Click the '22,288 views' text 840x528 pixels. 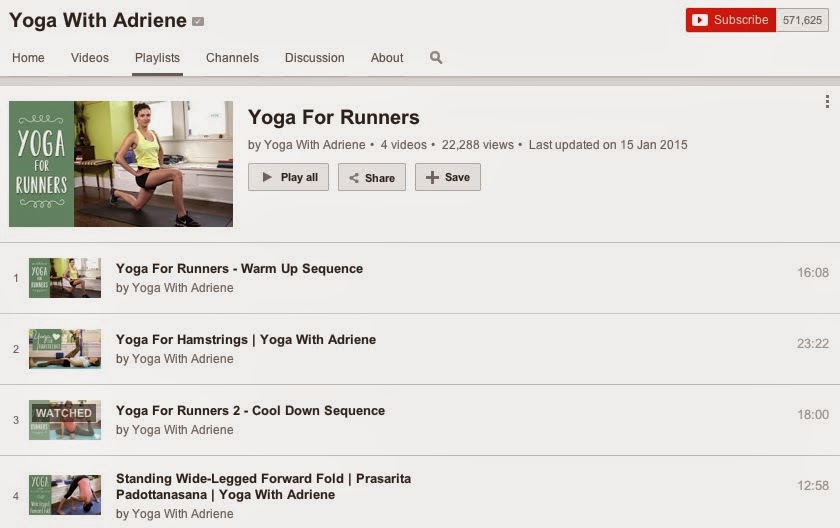[477, 145]
